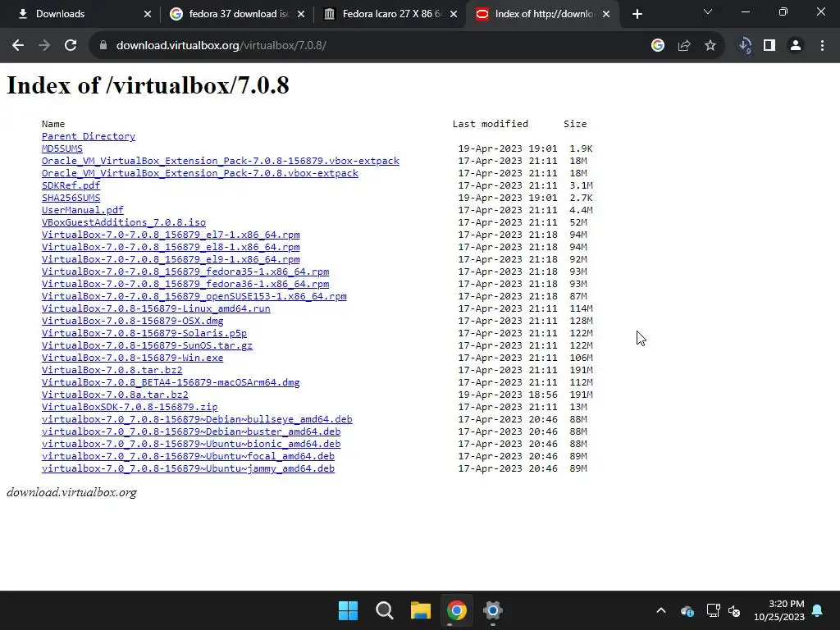Click the Google icon in address bar
Viewport: 840px width, 630px height.
(658, 46)
